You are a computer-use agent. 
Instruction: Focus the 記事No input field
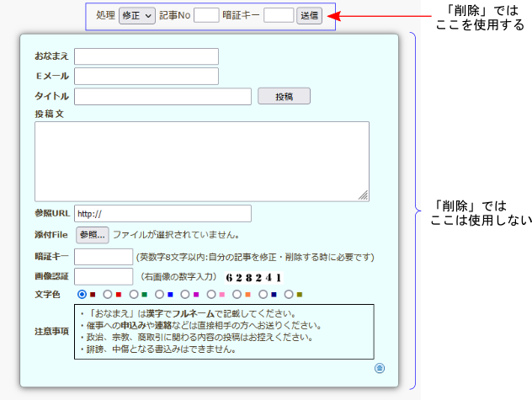(x=206, y=15)
